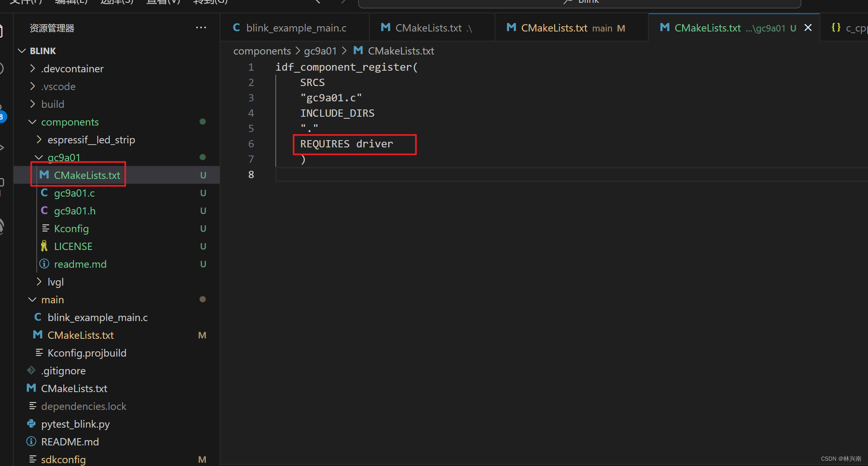Open gc9a01.h header file

117,211
